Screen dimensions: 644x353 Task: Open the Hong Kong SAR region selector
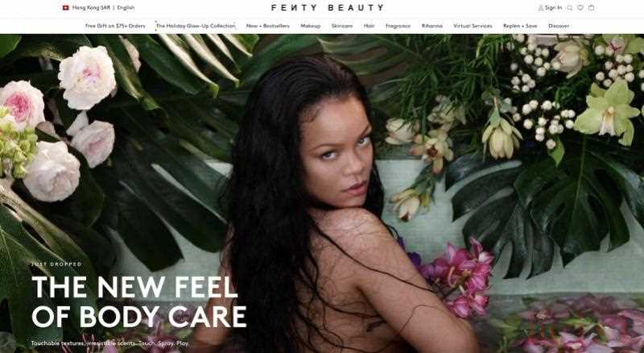(x=91, y=8)
